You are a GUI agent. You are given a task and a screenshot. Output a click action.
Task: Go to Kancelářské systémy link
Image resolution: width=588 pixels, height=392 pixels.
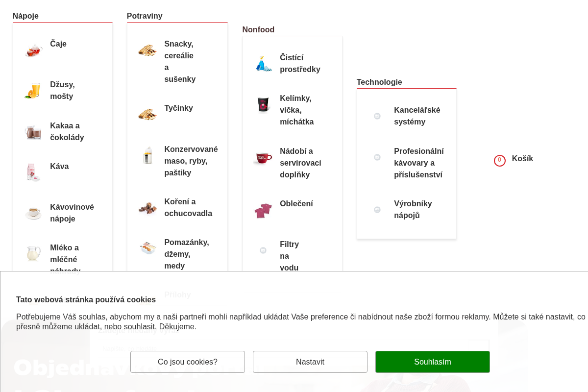click(417, 116)
